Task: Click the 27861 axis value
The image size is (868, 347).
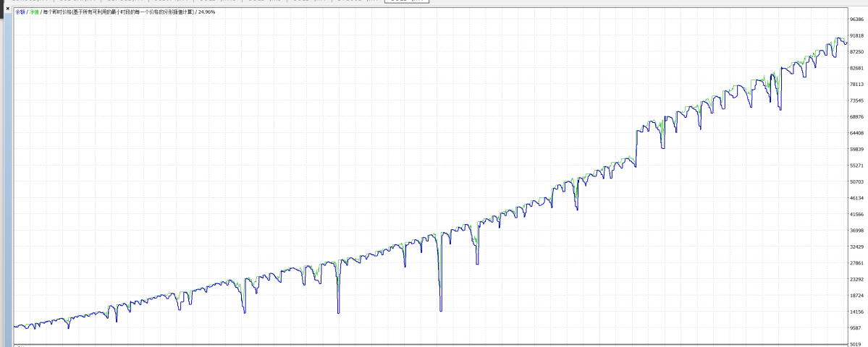Action: (x=856, y=263)
